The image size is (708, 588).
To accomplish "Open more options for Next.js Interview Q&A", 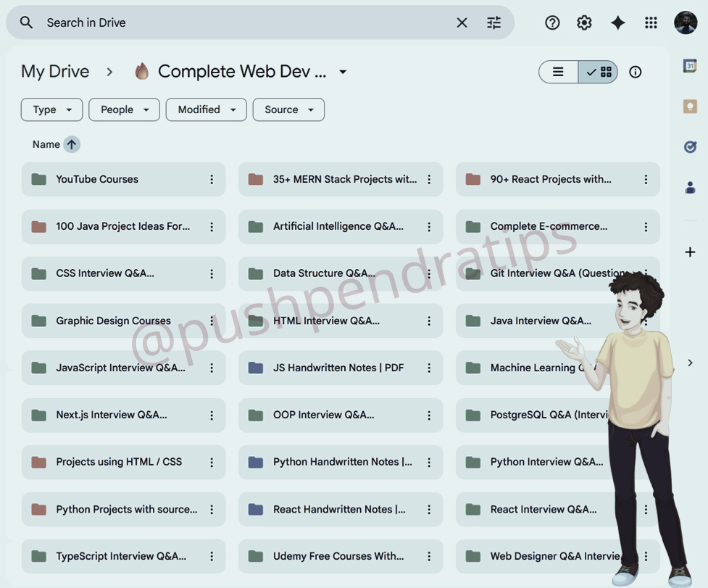I will 212,415.
